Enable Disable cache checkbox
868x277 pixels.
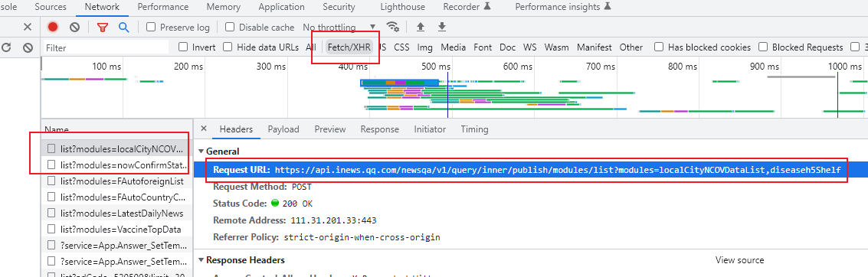click(x=230, y=27)
